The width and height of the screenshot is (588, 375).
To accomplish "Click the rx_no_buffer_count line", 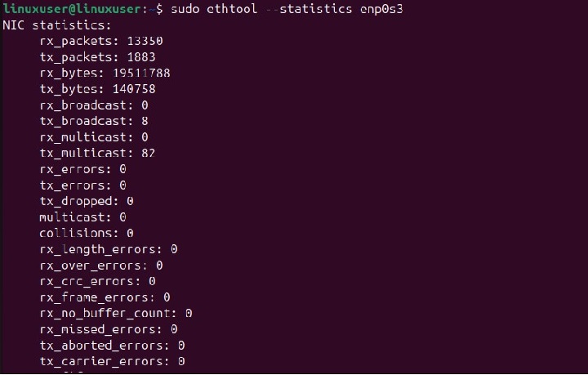I will click(x=115, y=313).
